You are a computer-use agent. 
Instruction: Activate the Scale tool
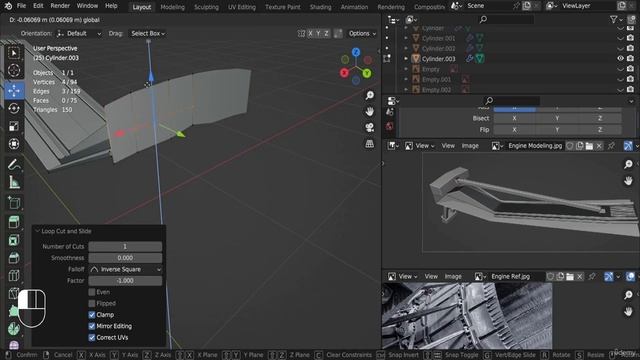click(14, 126)
